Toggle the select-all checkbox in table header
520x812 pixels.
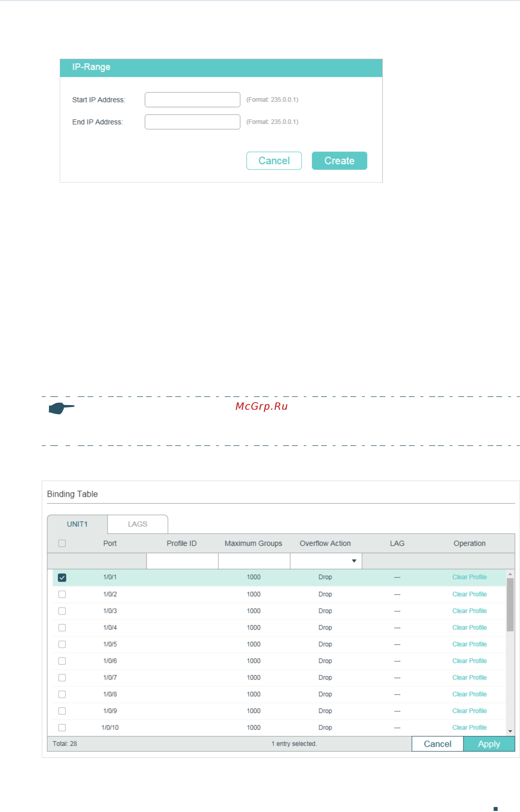62,543
